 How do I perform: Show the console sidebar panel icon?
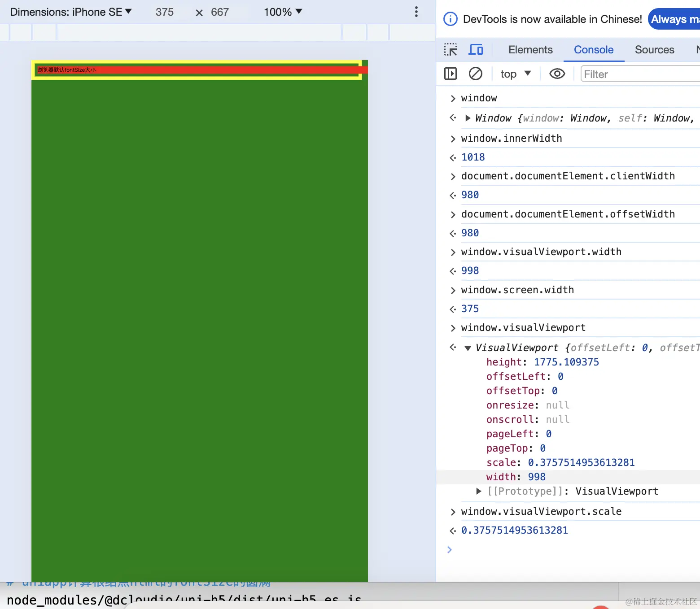(x=451, y=74)
